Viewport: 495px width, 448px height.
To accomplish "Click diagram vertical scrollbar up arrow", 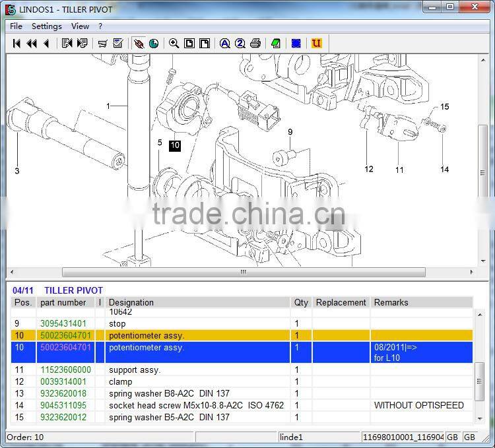I will pos(483,60).
